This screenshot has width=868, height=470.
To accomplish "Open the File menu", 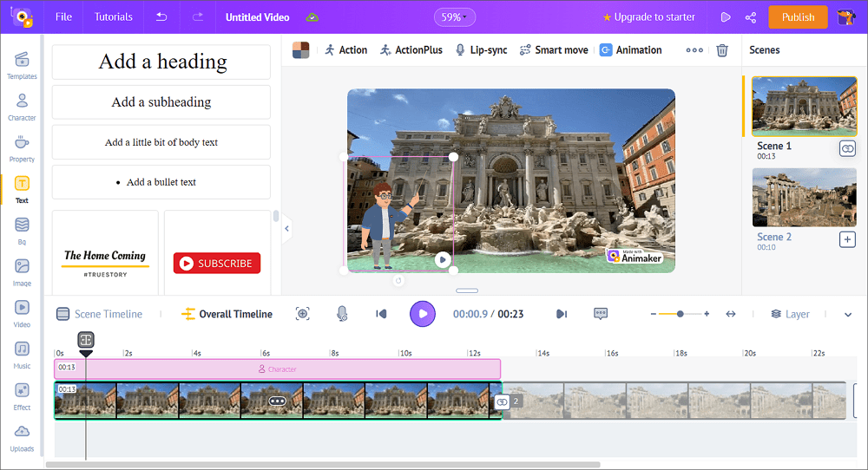I will pos(63,17).
